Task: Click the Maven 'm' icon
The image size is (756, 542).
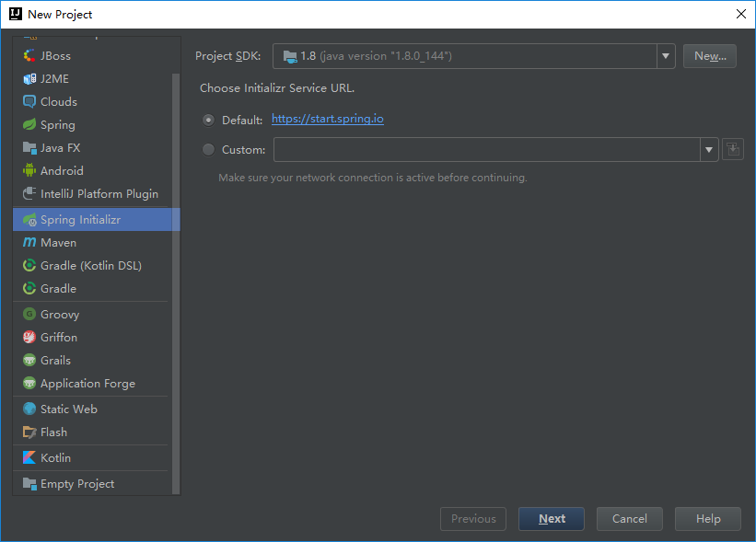Action: click(x=29, y=242)
